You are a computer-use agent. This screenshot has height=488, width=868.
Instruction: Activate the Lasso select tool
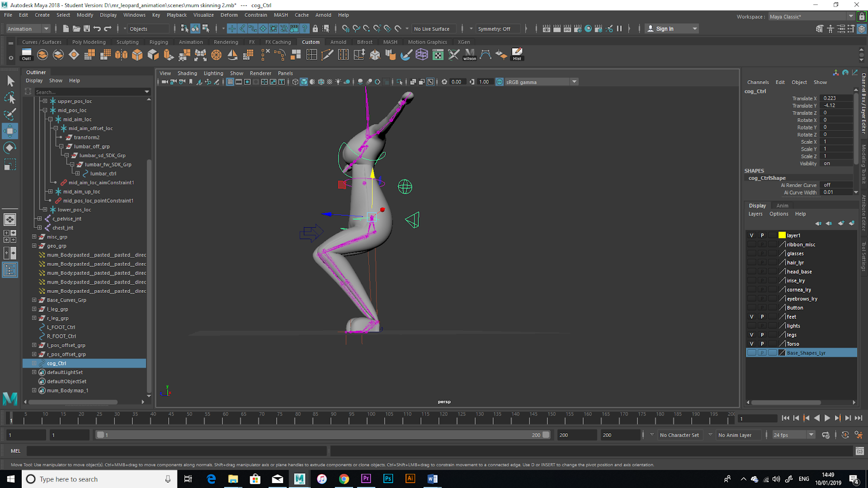click(10, 98)
